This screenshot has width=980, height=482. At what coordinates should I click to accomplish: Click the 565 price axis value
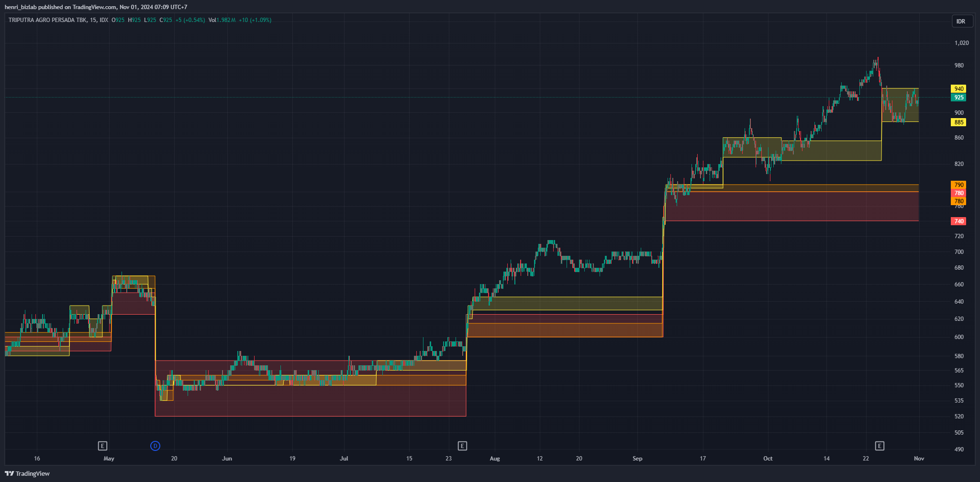click(x=959, y=371)
